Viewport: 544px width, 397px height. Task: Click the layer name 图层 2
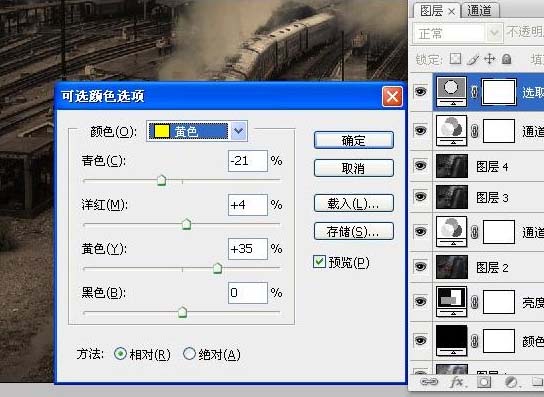[492, 268]
